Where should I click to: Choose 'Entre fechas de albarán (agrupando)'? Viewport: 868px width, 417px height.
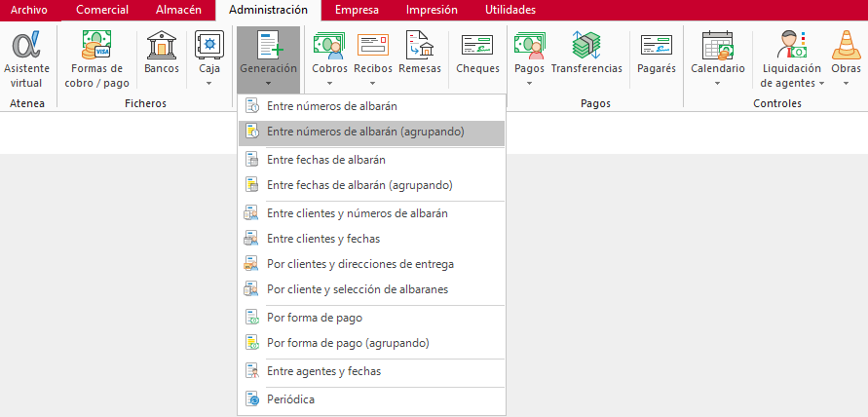pos(371,185)
